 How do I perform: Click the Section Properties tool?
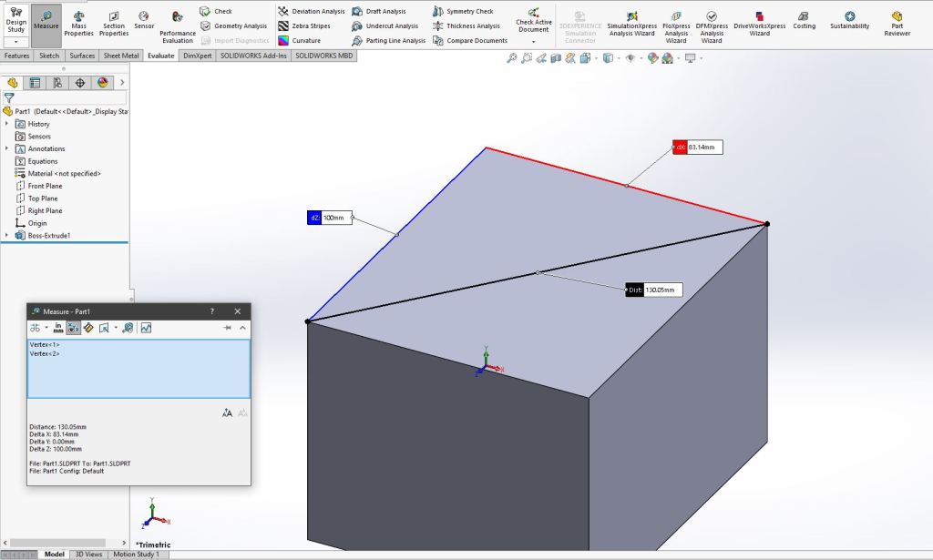click(x=114, y=24)
